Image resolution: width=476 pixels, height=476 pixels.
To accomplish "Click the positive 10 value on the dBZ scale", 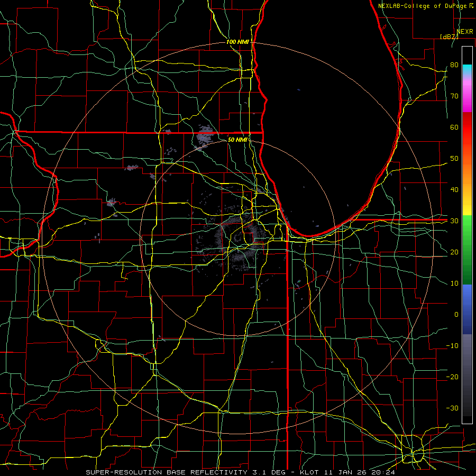I will (x=454, y=283).
